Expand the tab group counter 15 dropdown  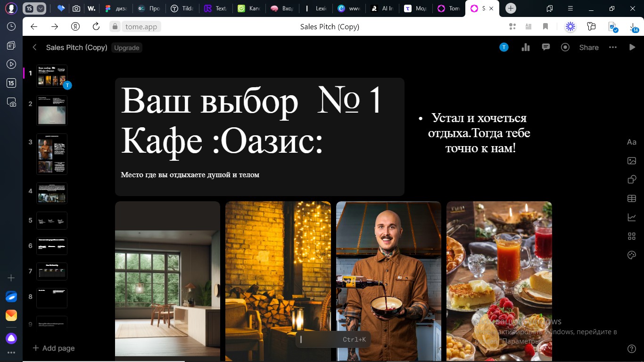41,8
